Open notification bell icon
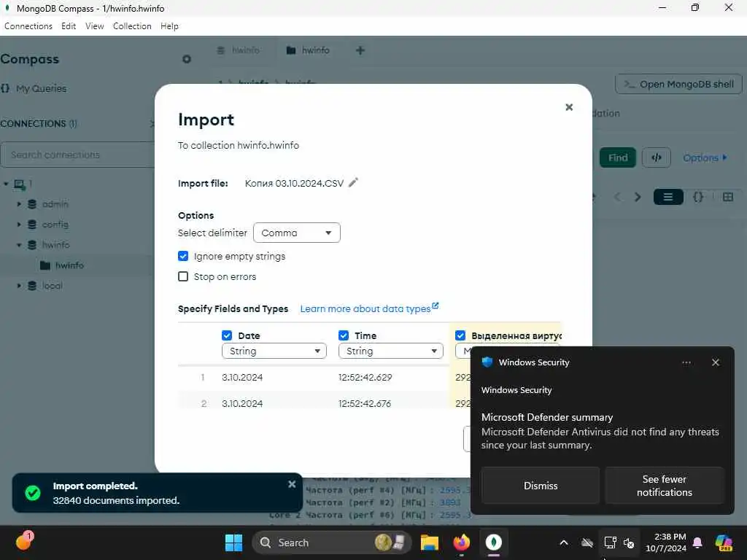Screen dimensions: 747x560 (x=697, y=542)
